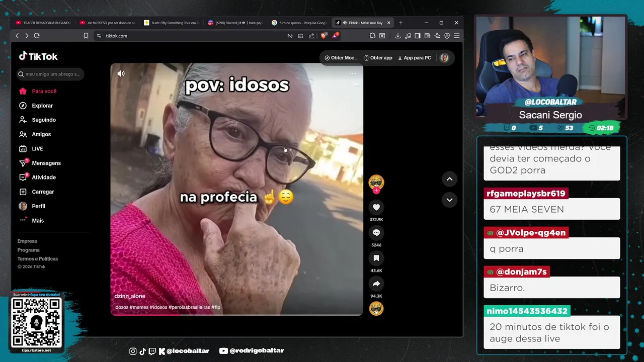This screenshot has width=644, height=362.
Task: Click the donation QR code
Action: click(36, 322)
